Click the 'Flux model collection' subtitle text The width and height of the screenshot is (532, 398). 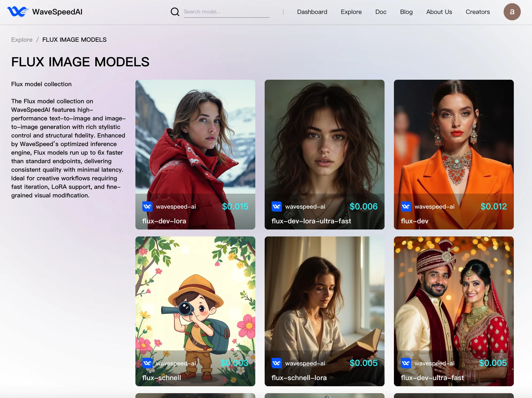point(41,84)
